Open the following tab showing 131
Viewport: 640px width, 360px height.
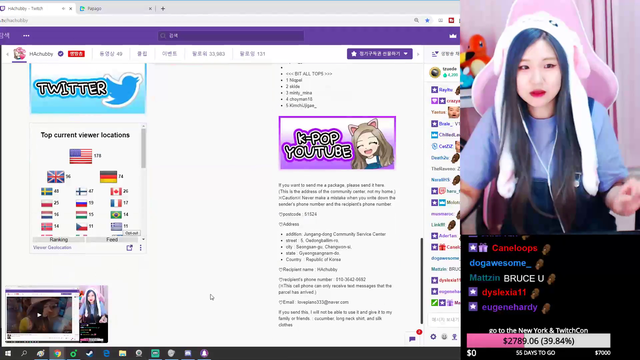tap(252, 54)
